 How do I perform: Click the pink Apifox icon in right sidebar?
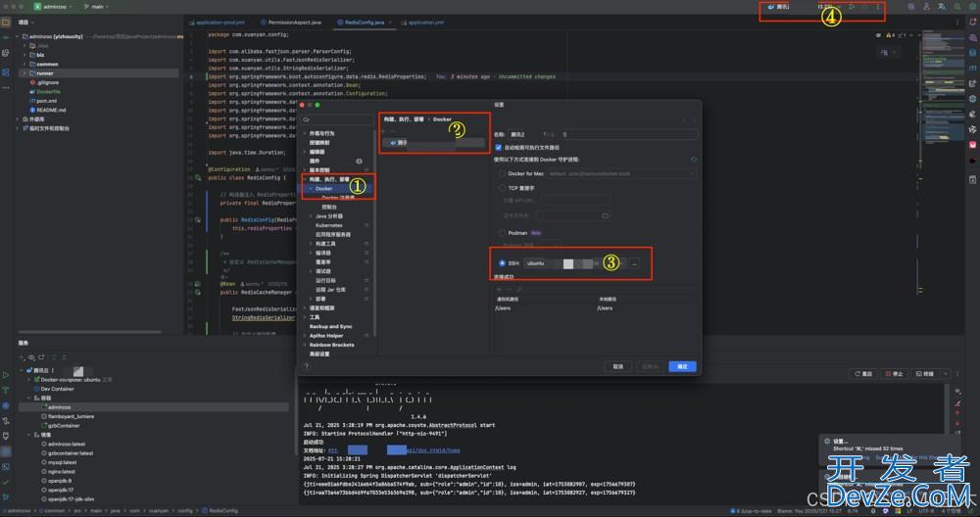972,145
